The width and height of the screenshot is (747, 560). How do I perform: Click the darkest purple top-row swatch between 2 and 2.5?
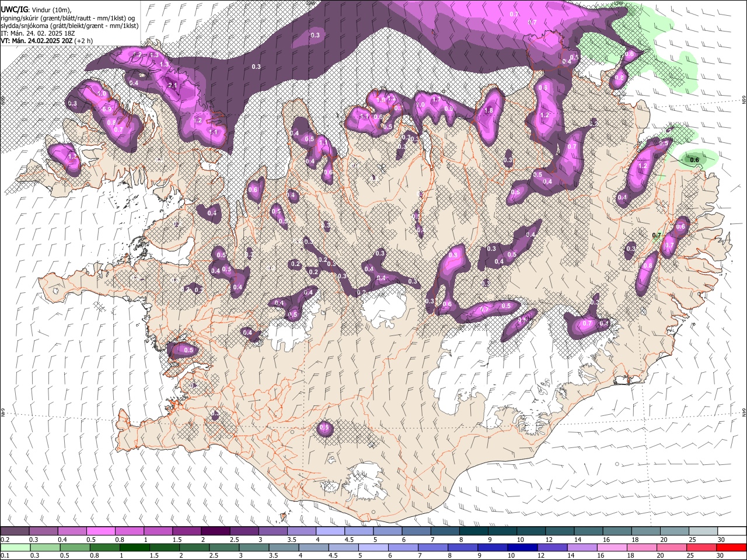(x=215, y=531)
